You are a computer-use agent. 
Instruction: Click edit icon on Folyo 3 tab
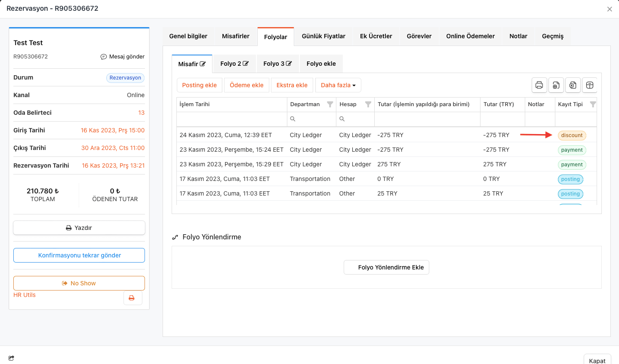point(289,64)
